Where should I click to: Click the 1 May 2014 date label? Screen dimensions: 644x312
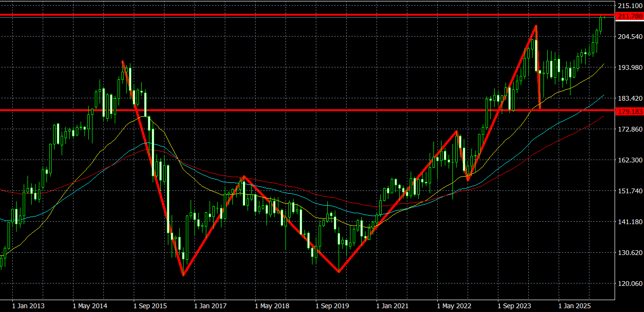point(91,306)
